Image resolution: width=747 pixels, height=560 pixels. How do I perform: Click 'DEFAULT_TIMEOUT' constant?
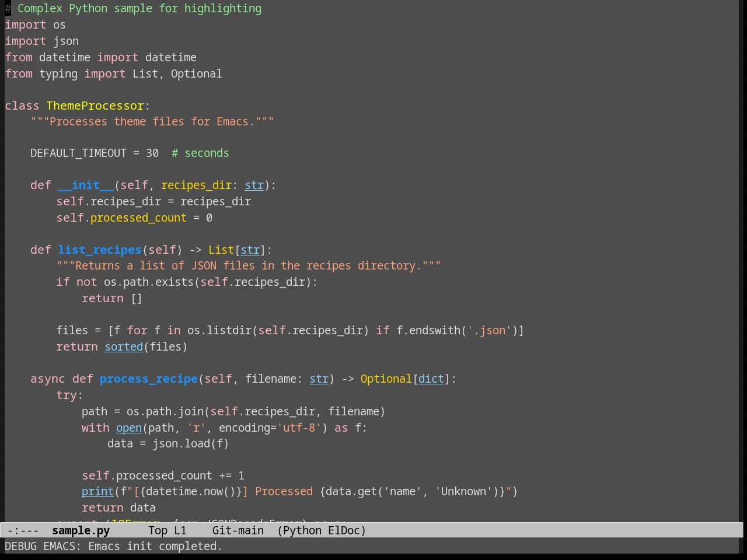pos(78,153)
